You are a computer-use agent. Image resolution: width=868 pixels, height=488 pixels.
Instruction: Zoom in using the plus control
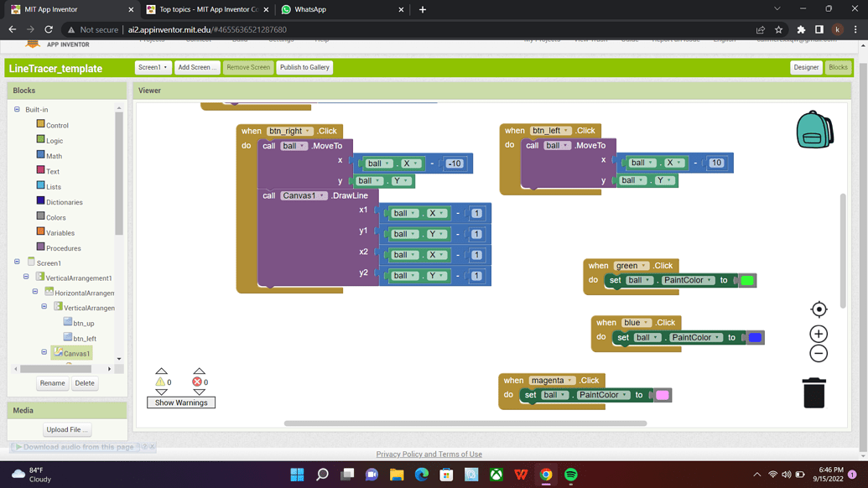(818, 333)
